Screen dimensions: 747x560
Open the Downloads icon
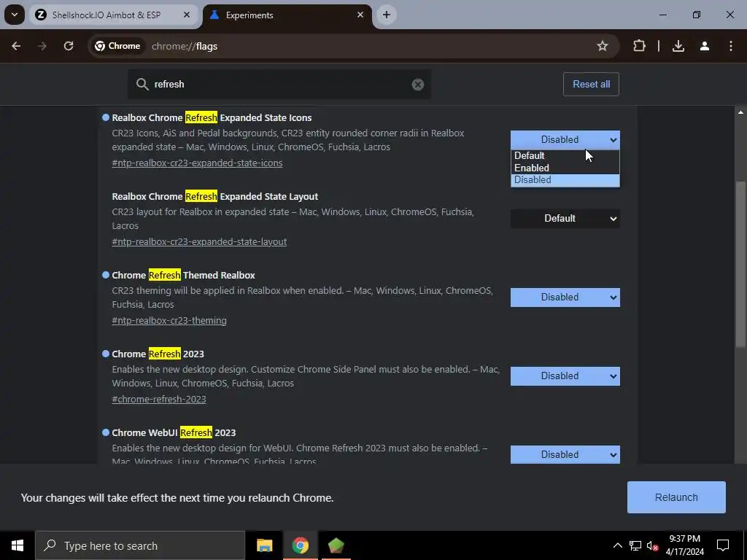[678, 46]
